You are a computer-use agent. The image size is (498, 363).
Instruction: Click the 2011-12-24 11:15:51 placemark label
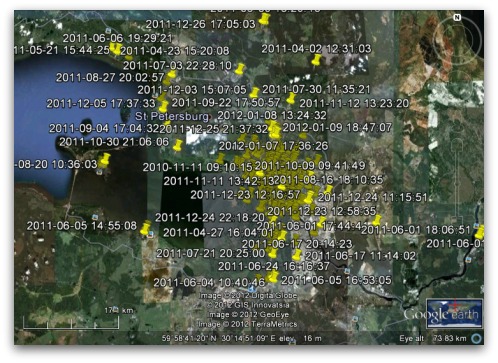372,197
